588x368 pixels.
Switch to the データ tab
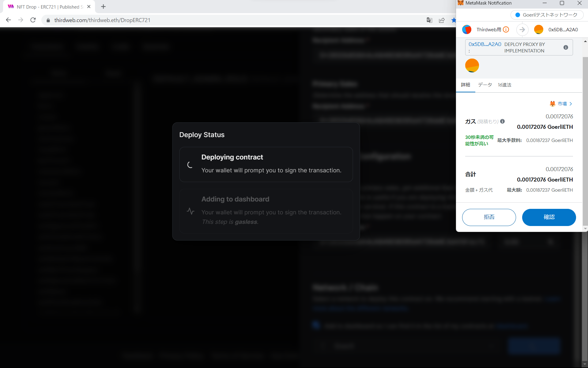coord(485,85)
